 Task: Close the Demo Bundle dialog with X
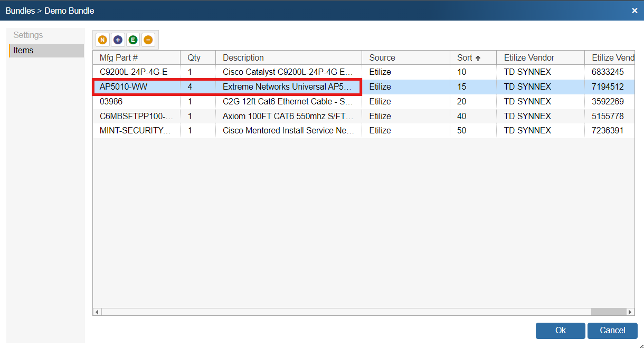point(634,11)
